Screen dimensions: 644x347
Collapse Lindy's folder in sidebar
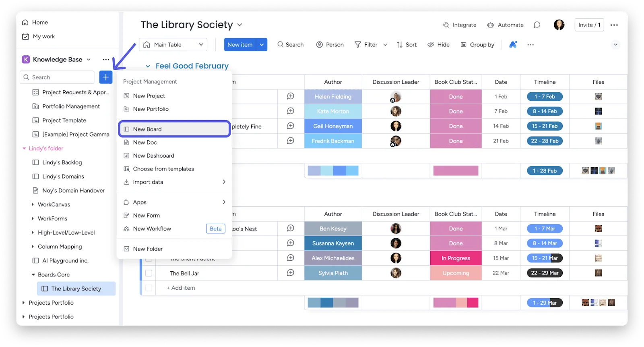pos(24,149)
